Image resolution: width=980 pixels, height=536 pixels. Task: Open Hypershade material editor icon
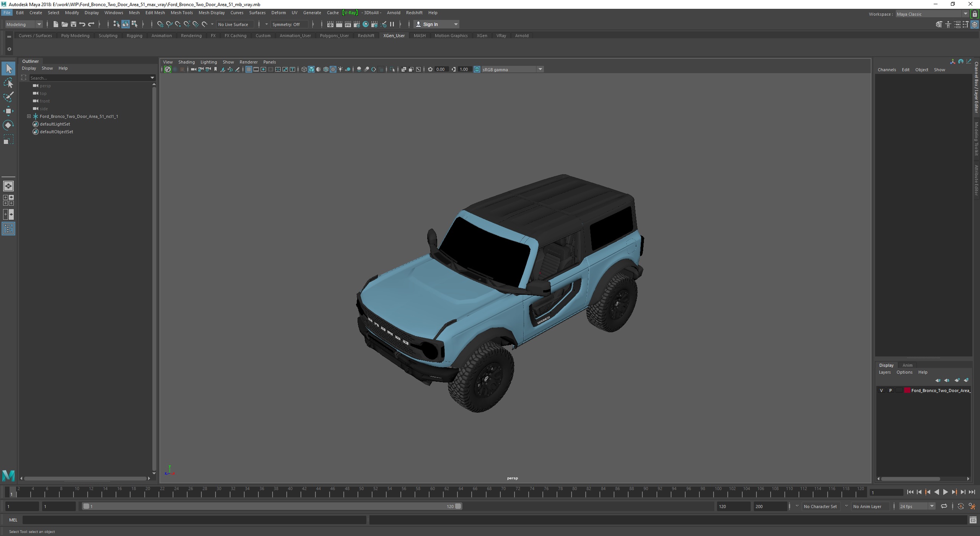pyautogui.click(x=366, y=25)
